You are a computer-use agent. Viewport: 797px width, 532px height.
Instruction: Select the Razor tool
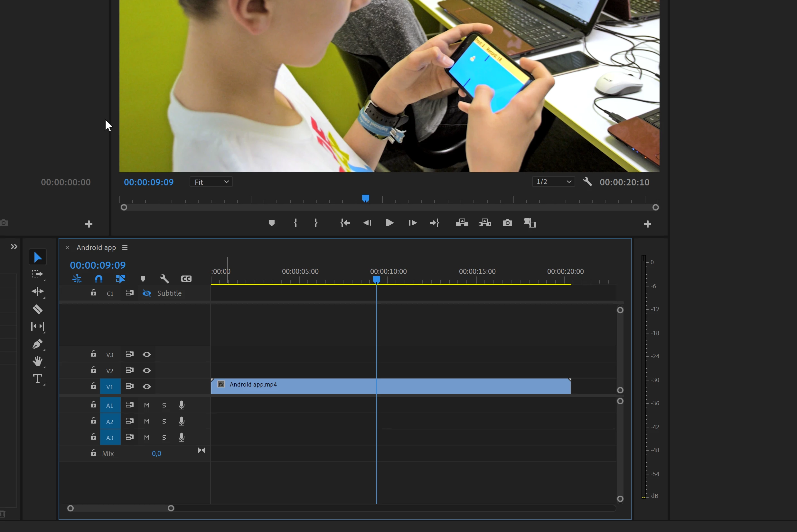point(37,309)
